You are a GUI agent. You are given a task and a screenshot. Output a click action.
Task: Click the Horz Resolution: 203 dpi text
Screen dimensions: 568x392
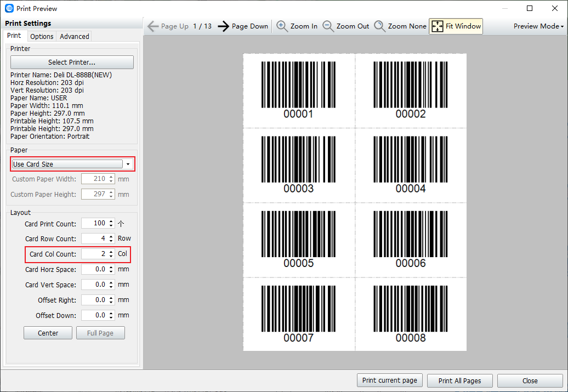coord(47,83)
